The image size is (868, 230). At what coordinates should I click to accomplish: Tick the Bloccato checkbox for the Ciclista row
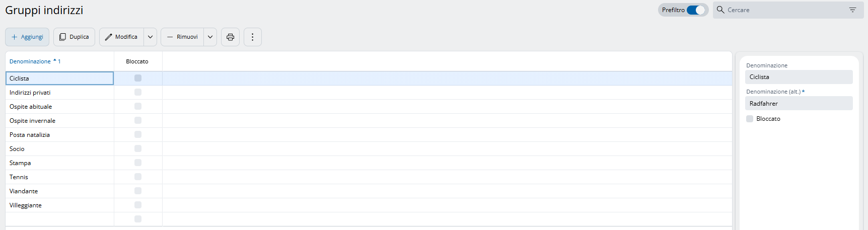pyautogui.click(x=138, y=78)
